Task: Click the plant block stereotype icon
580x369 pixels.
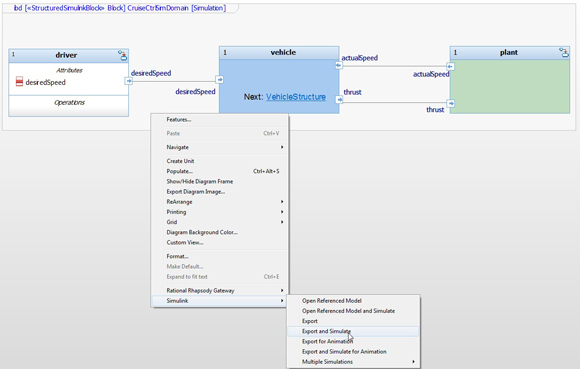Action: (x=564, y=53)
